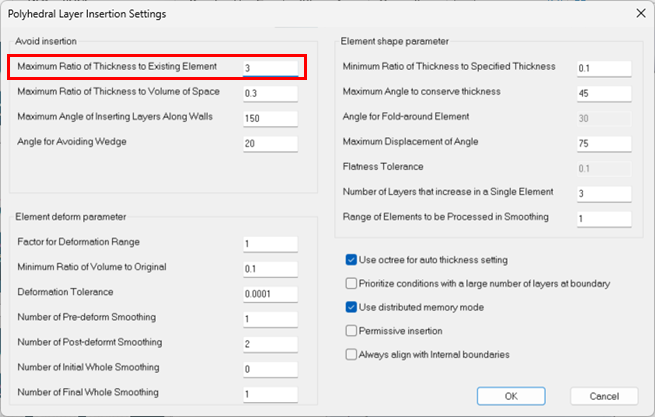The image size is (655, 417).
Task: Edit Number of Final Whole Smoothing value
Action: click(270, 394)
